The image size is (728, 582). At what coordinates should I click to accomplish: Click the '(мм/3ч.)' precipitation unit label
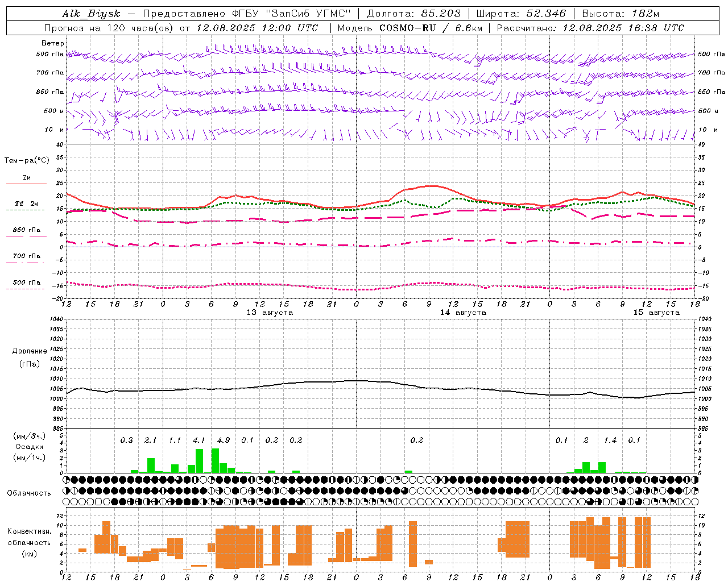(30, 436)
